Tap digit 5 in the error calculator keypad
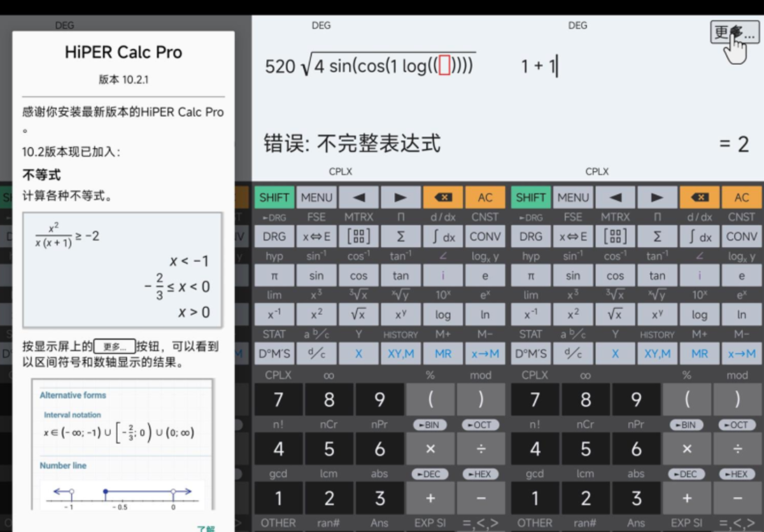This screenshot has height=532, width=764. tap(329, 449)
